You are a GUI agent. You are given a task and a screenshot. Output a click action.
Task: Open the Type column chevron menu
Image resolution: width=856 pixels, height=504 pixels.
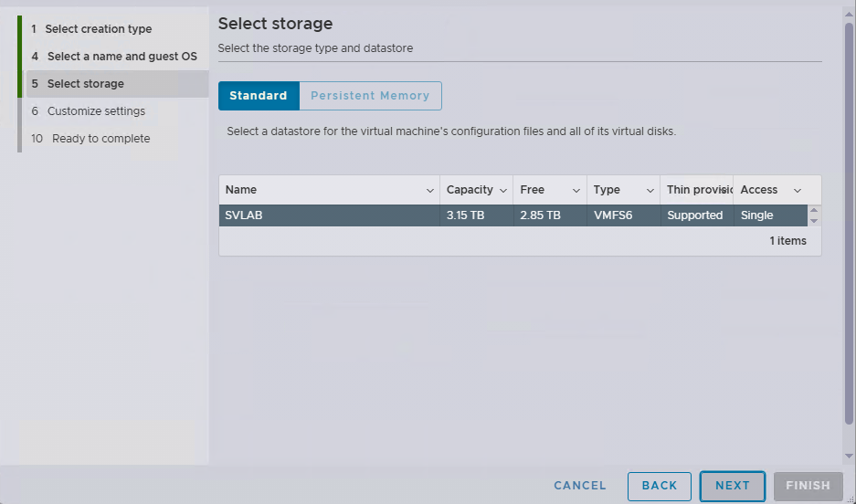(x=650, y=190)
